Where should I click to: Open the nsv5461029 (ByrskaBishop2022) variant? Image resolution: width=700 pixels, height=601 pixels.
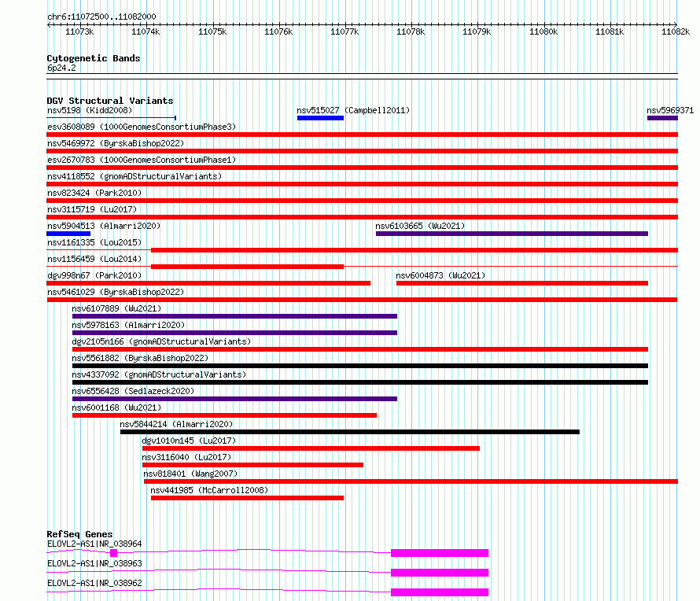tap(116, 292)
